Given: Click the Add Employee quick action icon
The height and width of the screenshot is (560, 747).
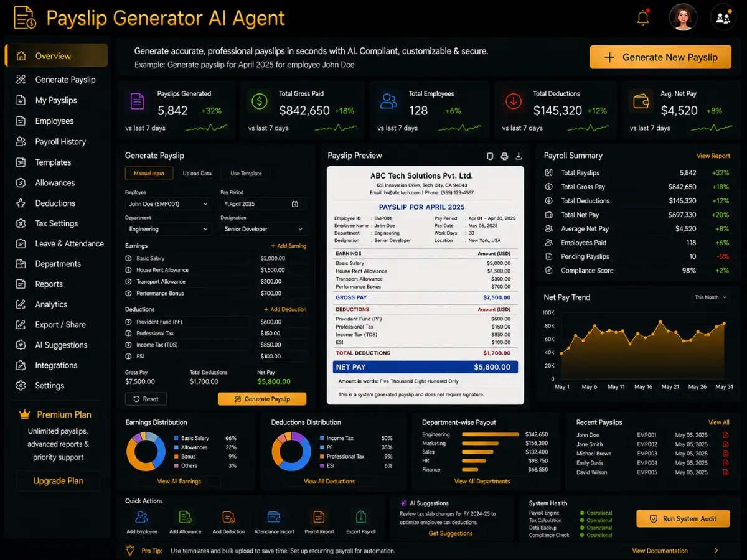Looking at the screenshot, I should click(x=142, y=517).
